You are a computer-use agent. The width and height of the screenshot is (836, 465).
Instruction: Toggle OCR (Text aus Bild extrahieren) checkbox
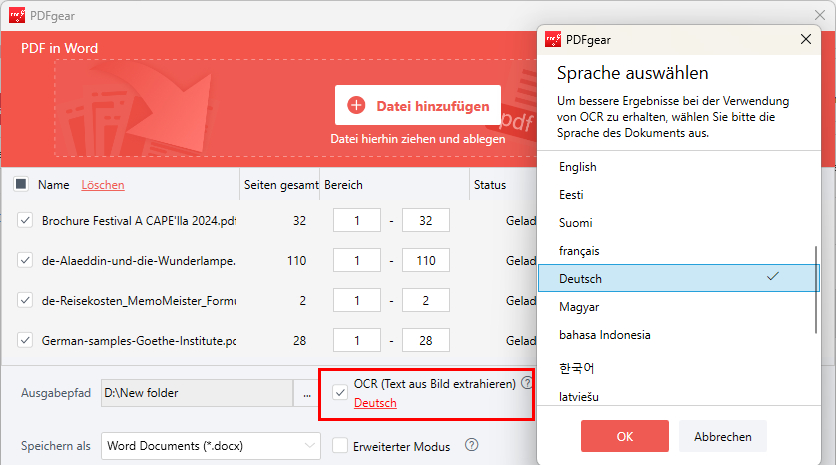(x=340, y=393)
